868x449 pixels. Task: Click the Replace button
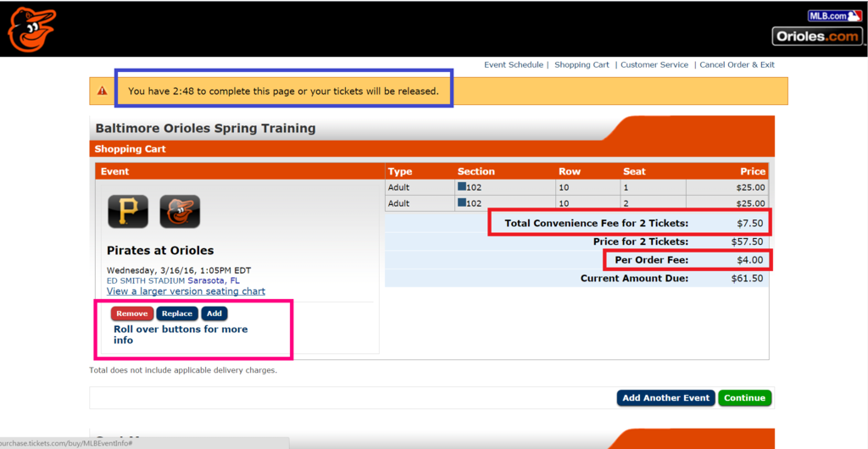click(x=177, y=313)
